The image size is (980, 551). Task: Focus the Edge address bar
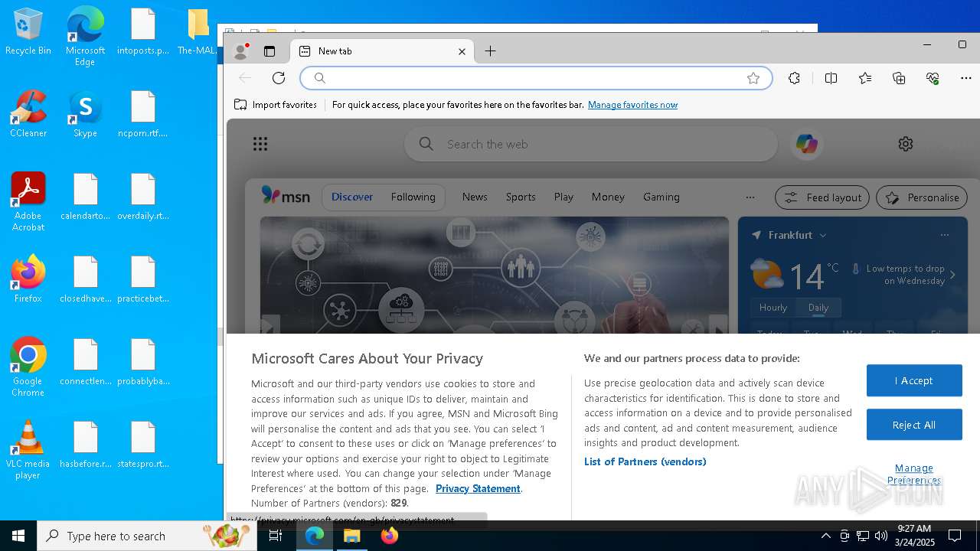pos(536,78)
